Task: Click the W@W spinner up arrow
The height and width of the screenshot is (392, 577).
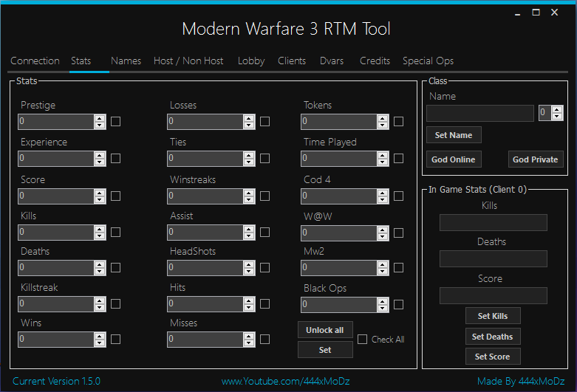Action: [x=383, y=230]
